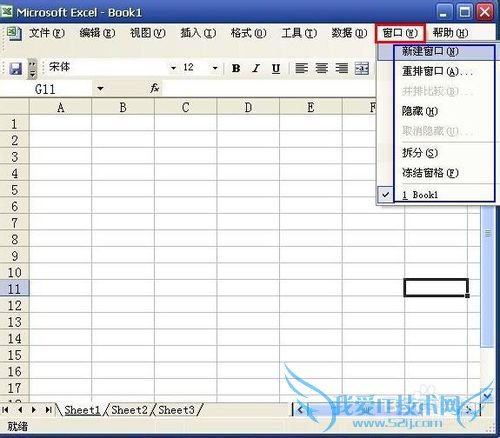This screenshot has width=500, height=438.
Task: Maximize the Excel window
Action: [x=465, y=13]
